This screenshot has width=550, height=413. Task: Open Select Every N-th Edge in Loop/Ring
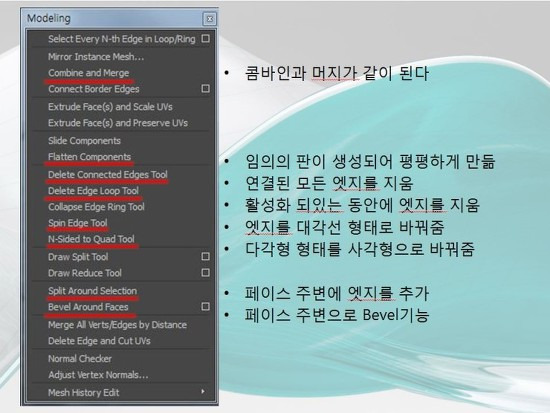click(x=122, y=39)
